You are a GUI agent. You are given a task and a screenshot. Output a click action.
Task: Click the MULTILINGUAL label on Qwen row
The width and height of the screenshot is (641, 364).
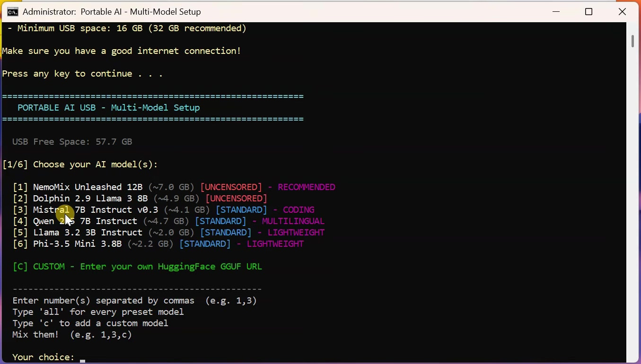[293, 221]
